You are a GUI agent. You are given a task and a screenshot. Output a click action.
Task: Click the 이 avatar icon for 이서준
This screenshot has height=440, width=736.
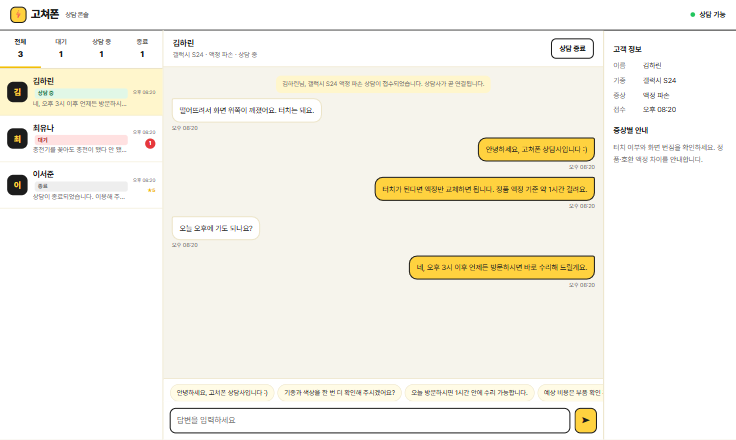[x=17, y=185]
